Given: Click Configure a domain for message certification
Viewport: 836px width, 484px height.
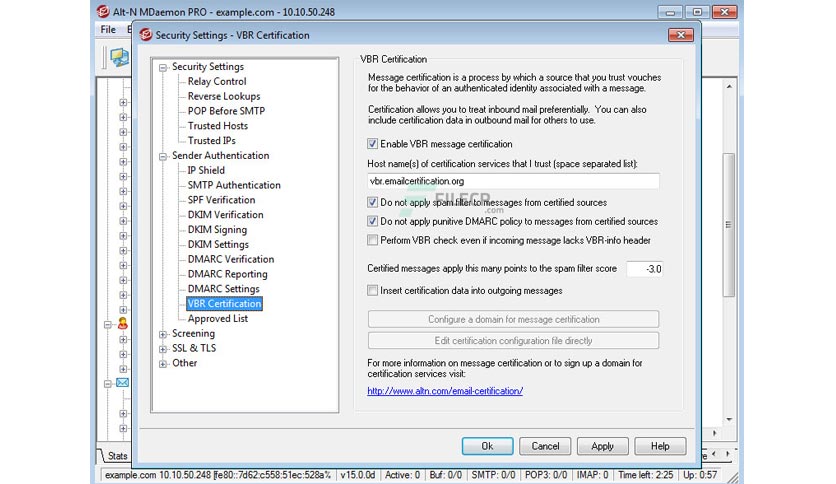Looking at the screenshot, I should [x=513, y=319].
